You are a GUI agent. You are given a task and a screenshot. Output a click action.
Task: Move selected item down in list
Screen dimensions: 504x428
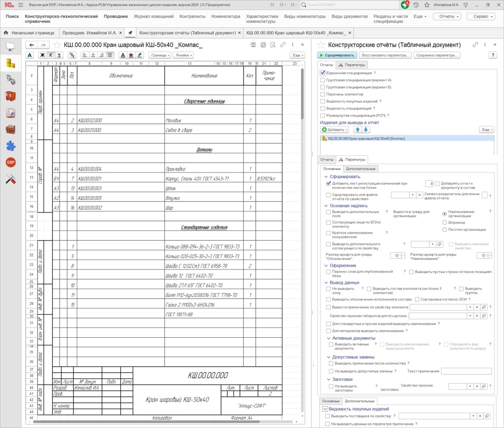coord(365,130)
